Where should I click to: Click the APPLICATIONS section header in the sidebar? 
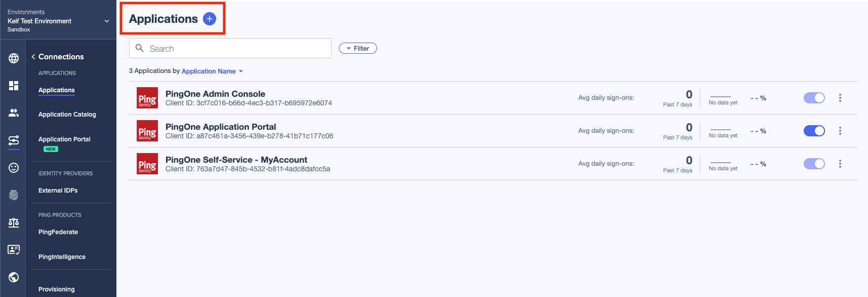tap(57, 73)
